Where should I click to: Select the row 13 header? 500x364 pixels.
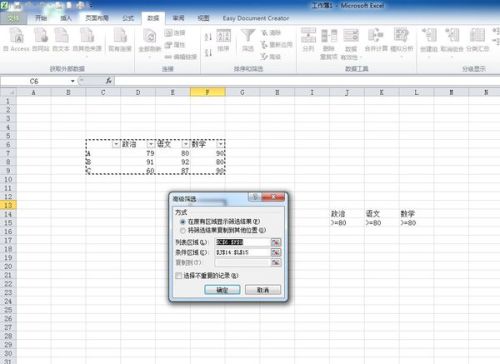click(x=8, y=205)
